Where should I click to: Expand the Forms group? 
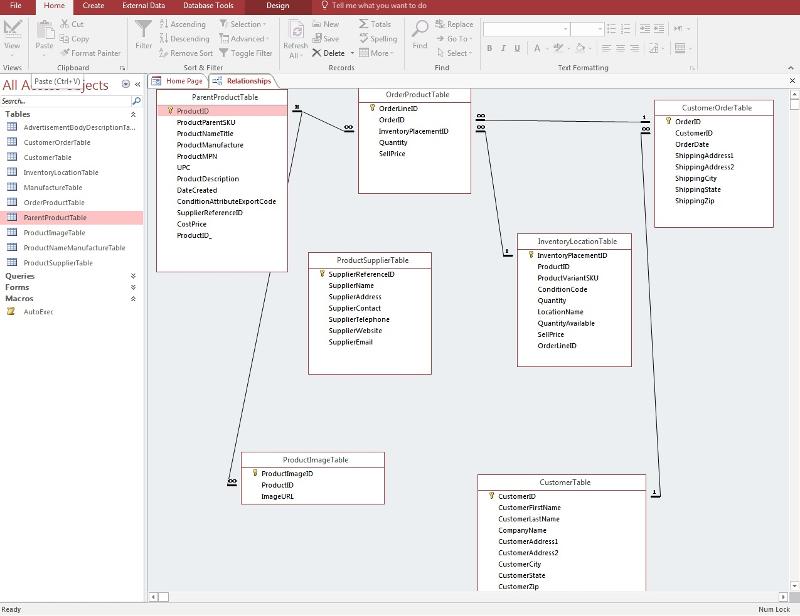tap(133, 287)
